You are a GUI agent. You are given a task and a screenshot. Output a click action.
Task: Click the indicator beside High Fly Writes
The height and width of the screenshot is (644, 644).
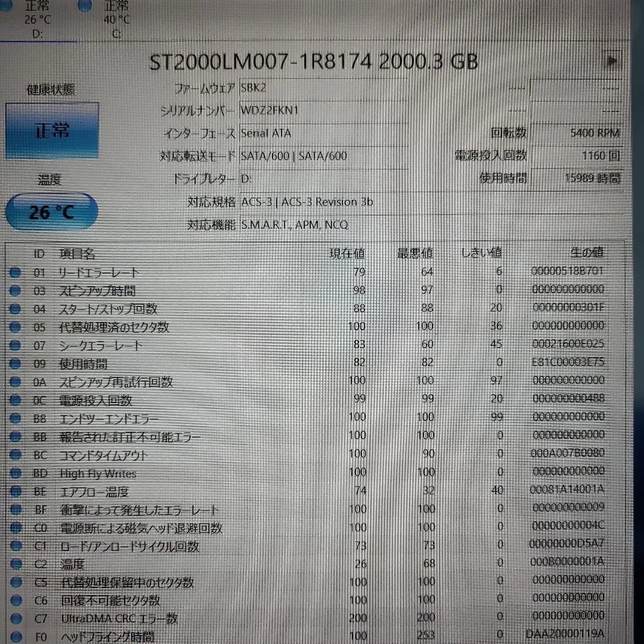[16, 473]
